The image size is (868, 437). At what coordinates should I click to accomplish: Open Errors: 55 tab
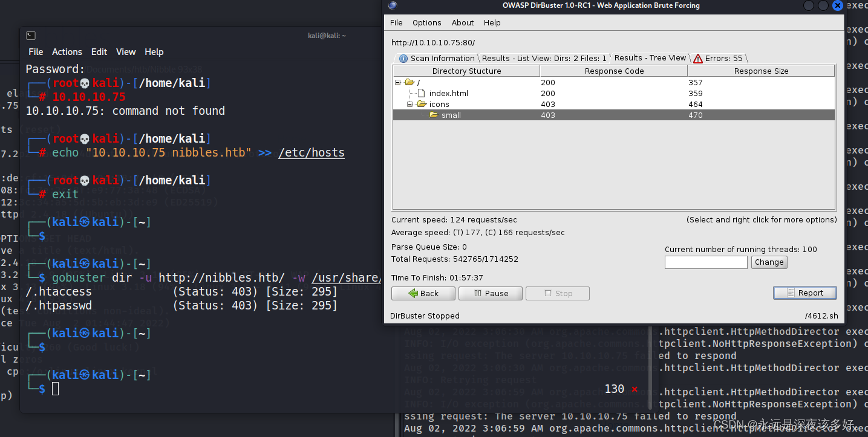[719, 59]
